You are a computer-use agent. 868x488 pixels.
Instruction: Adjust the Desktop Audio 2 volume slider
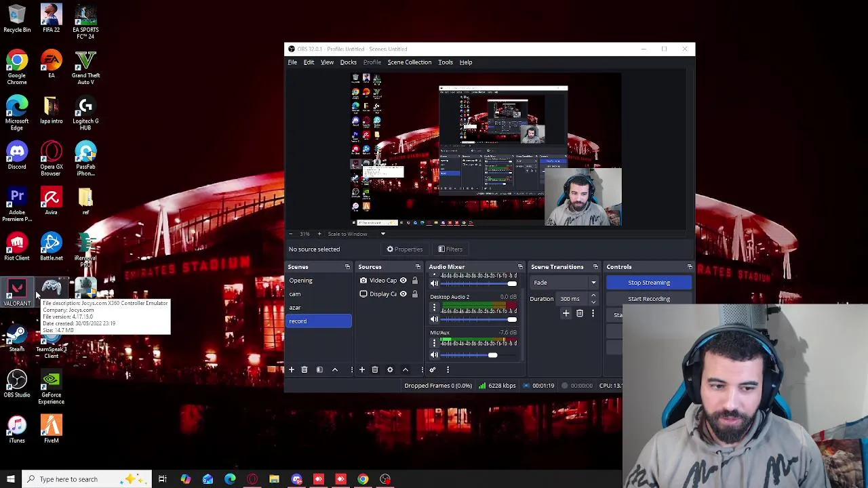point(479,319)
